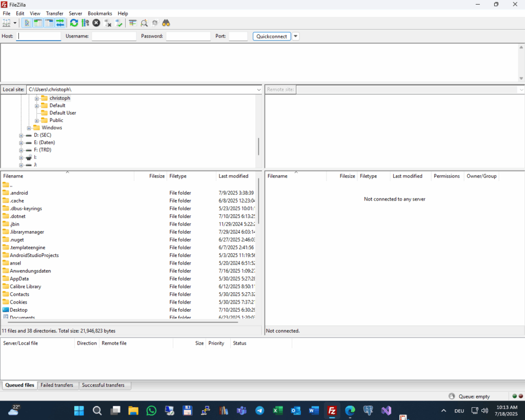The height and width of the screenshot is (420, 525).
Task: Click the queue status indicator icon
Action: pyautogui.click(x=452, y=396)
